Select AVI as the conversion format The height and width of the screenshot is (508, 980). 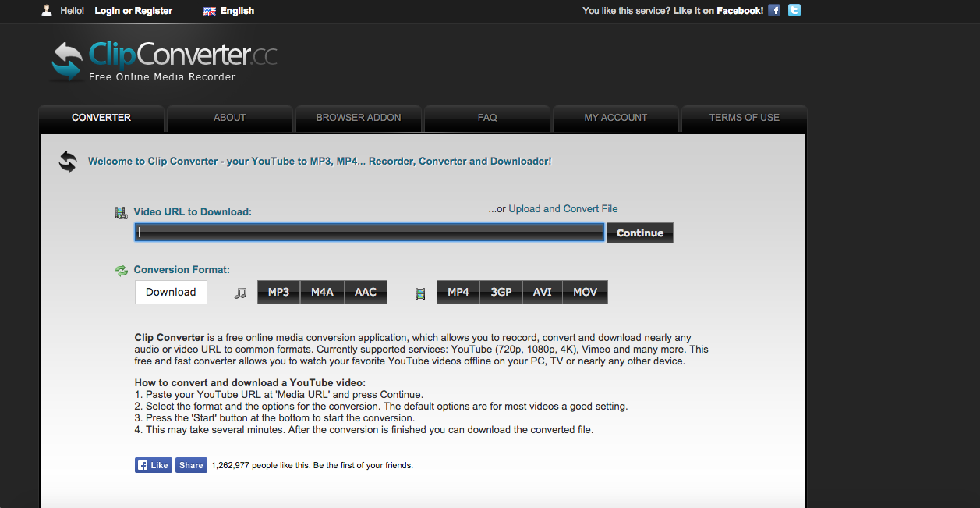pos(542,292)
